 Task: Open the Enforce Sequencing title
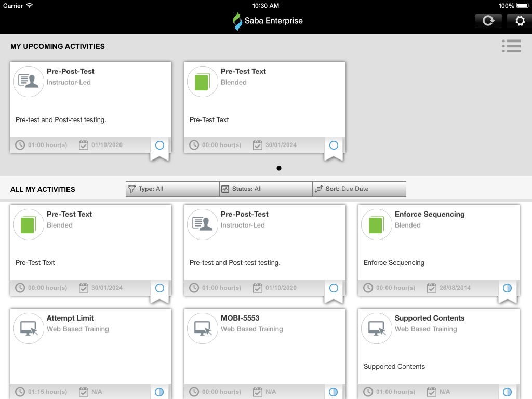coord(430,214)
